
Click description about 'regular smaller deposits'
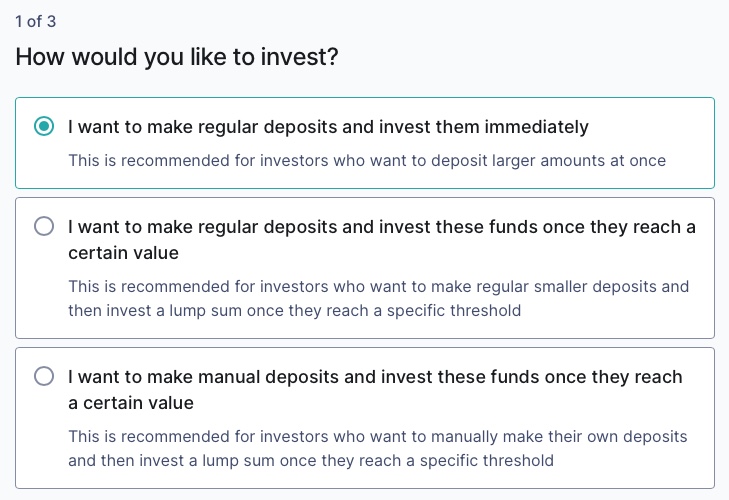click(x=378, y=286)
